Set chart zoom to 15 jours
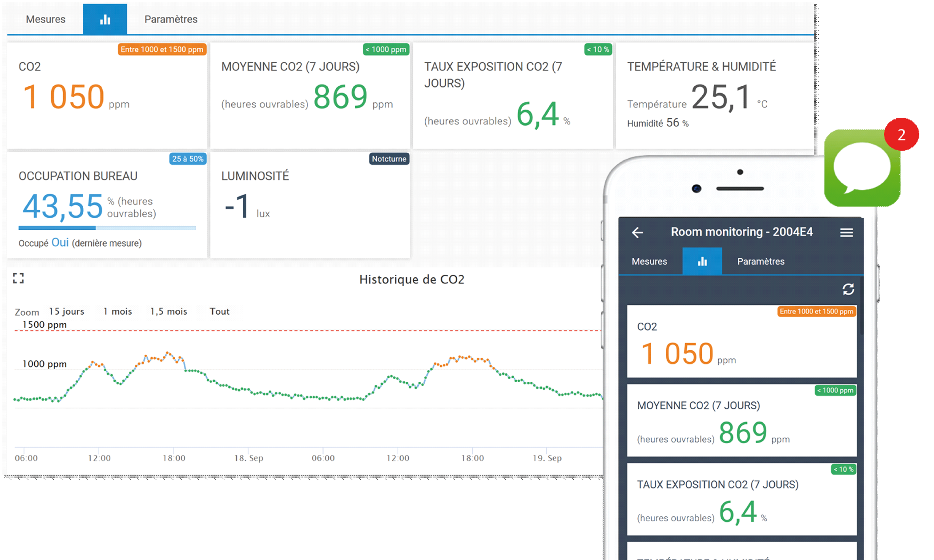Screen dimensions: 934x560 66,311
